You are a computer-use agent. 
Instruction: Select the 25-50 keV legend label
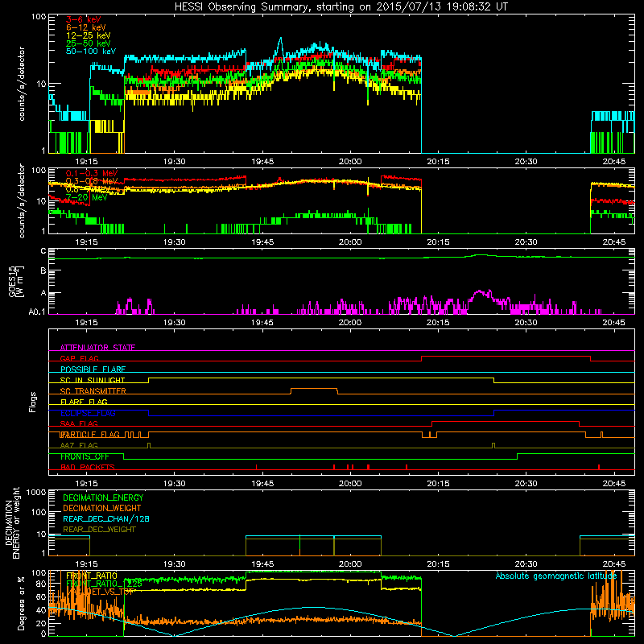pyautogui.click(x=89, y=43)
